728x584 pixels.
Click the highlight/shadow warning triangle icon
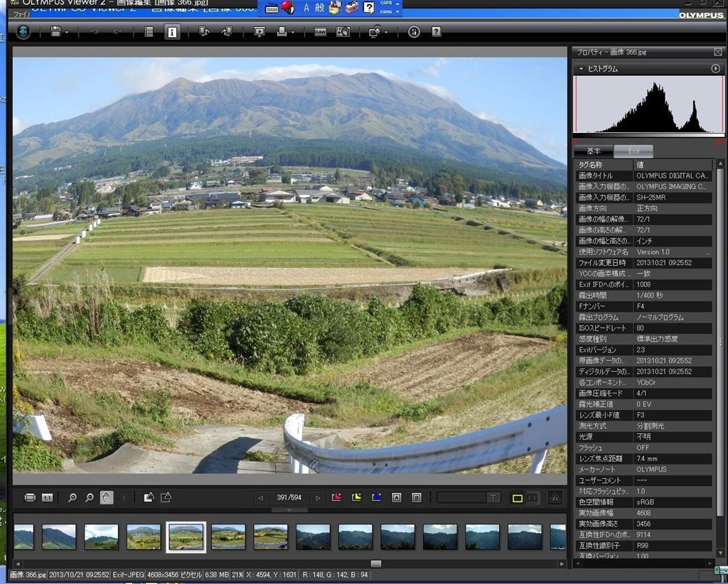tap(555, 497)
